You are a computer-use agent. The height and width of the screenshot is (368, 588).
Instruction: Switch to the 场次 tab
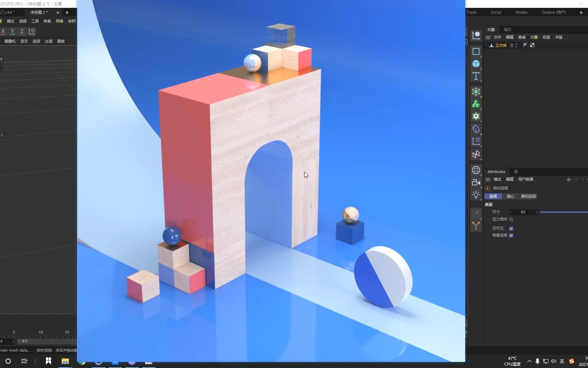pos(507,29)
